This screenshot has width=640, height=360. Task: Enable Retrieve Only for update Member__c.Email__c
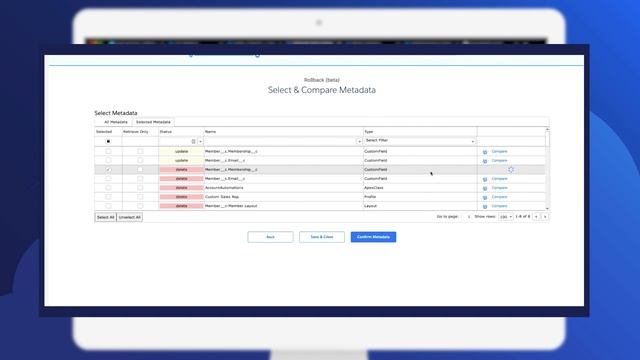pos(140,160)
